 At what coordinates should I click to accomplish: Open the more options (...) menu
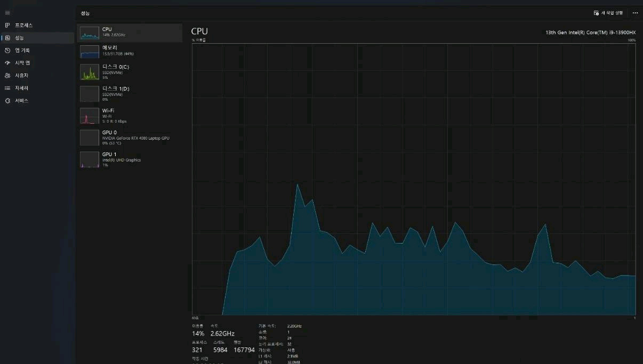634,13
